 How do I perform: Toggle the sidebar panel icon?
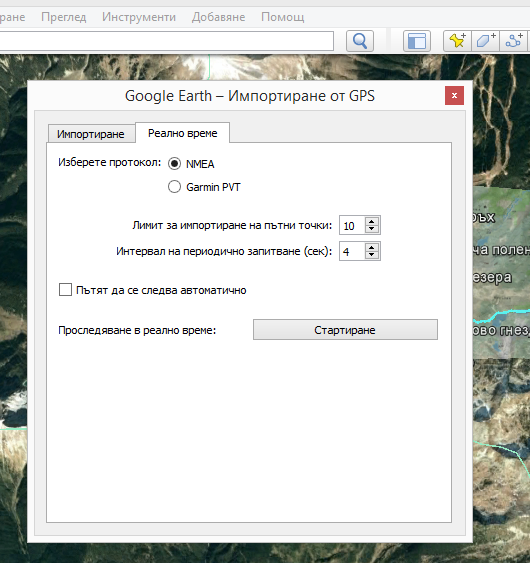tap(417, 41)
